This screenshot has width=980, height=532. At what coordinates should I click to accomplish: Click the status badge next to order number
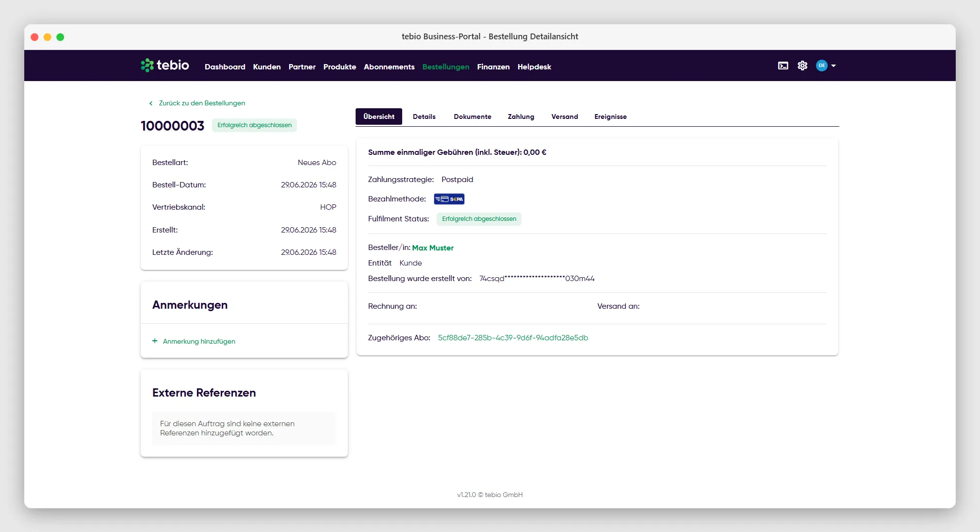coord(254,125)
